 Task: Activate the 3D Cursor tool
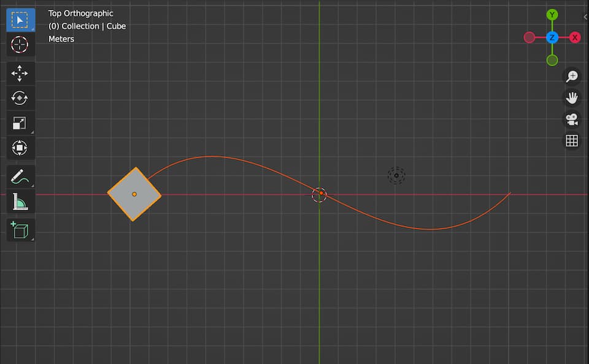[20, 45]
